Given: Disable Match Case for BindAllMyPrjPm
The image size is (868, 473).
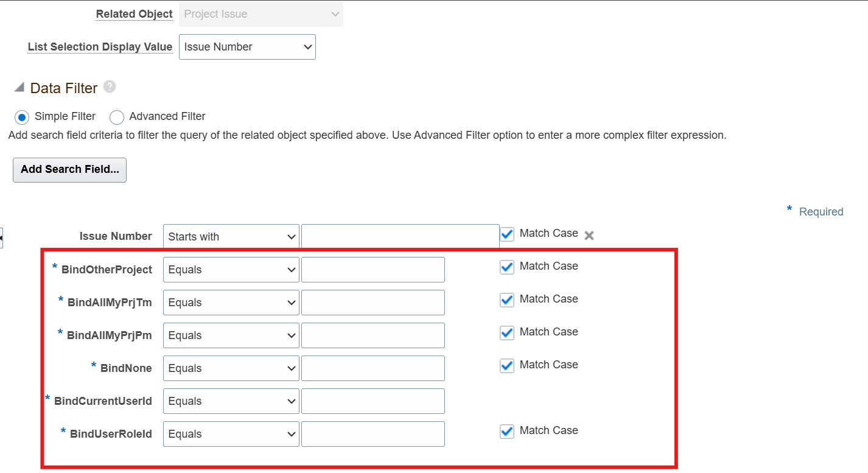Looking at the screenshot, I should click(x=507, y=332).
